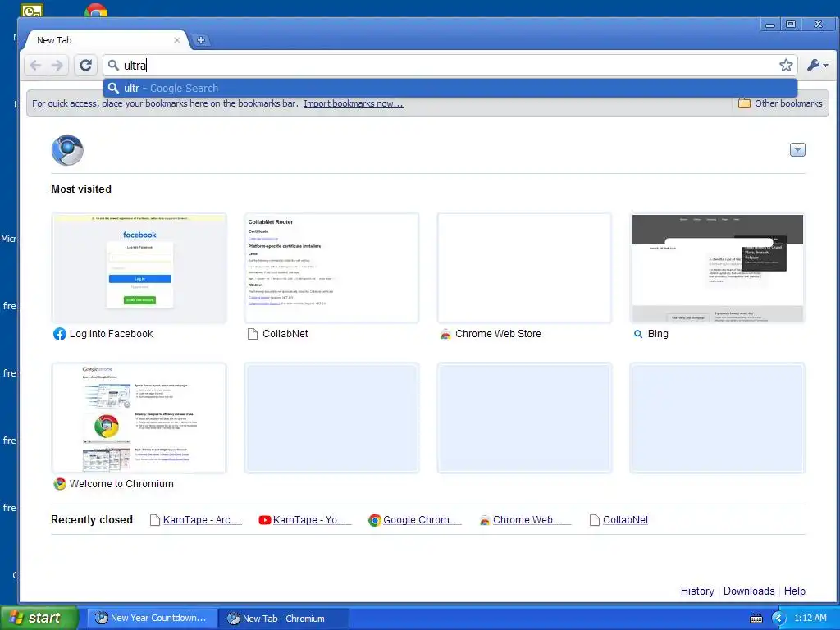
Task: Open a new tab with plus button
Action: (201, 40)
